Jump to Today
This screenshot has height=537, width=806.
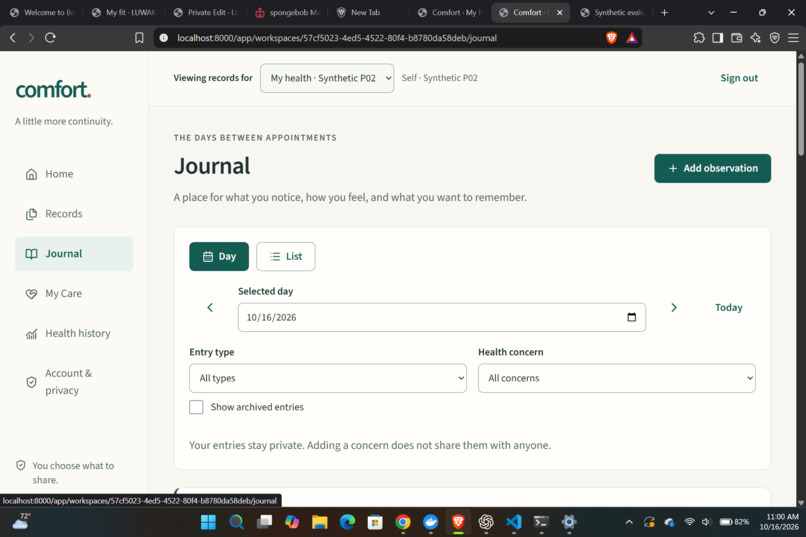click(728, 307)
